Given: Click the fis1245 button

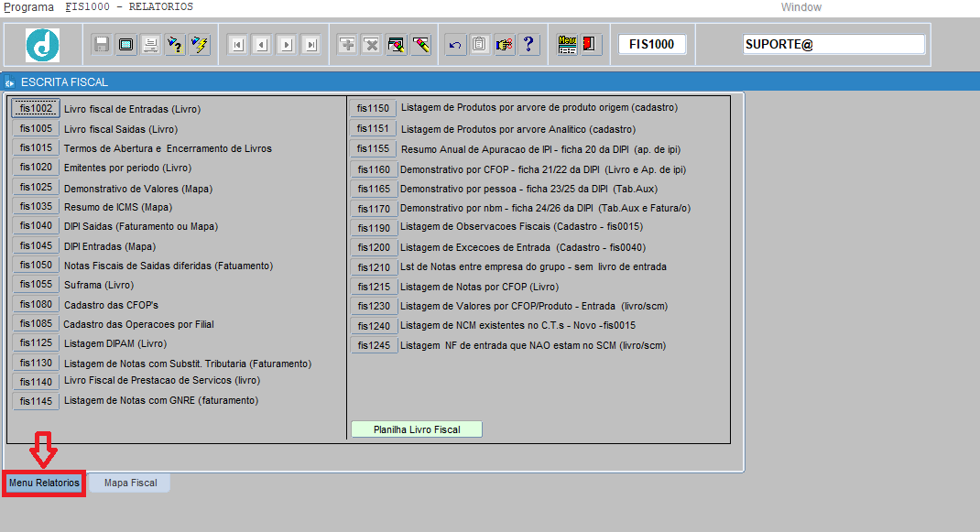Looking at the screenshot, I should pyautogui.click(x=374, y=346).
